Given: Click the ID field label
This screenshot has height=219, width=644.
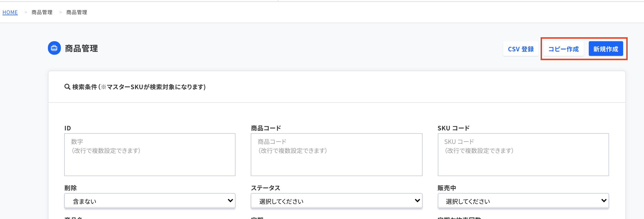Looking at the screenshot, I should [x=68, y=128].
